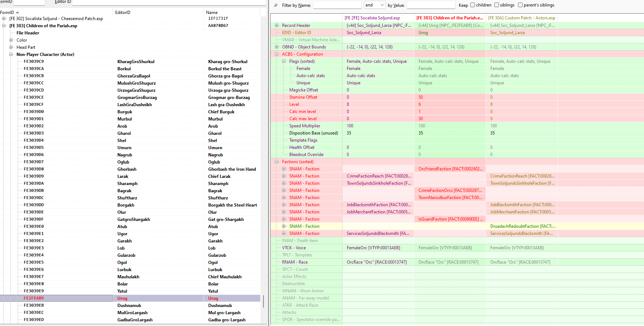Click the pin icon beside Filter by Name
The width and height of the screenshot is (644, 326).
point(276,5)
